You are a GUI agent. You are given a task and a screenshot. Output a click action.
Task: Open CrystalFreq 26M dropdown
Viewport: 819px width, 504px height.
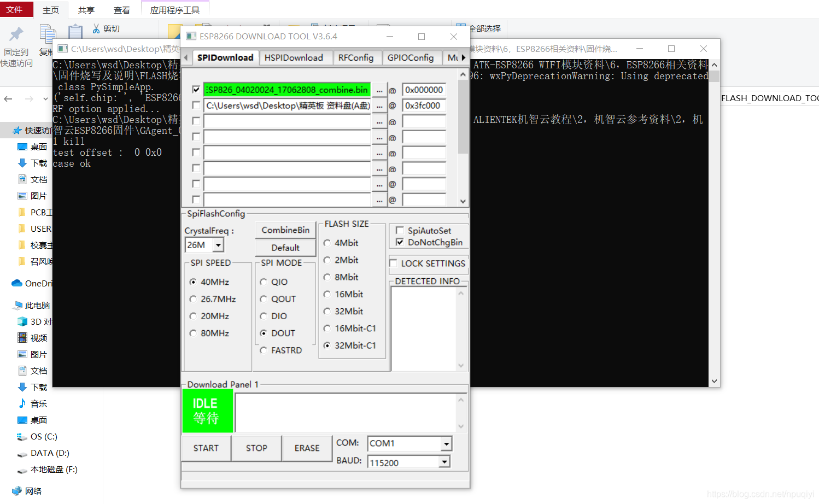(218, 245)
